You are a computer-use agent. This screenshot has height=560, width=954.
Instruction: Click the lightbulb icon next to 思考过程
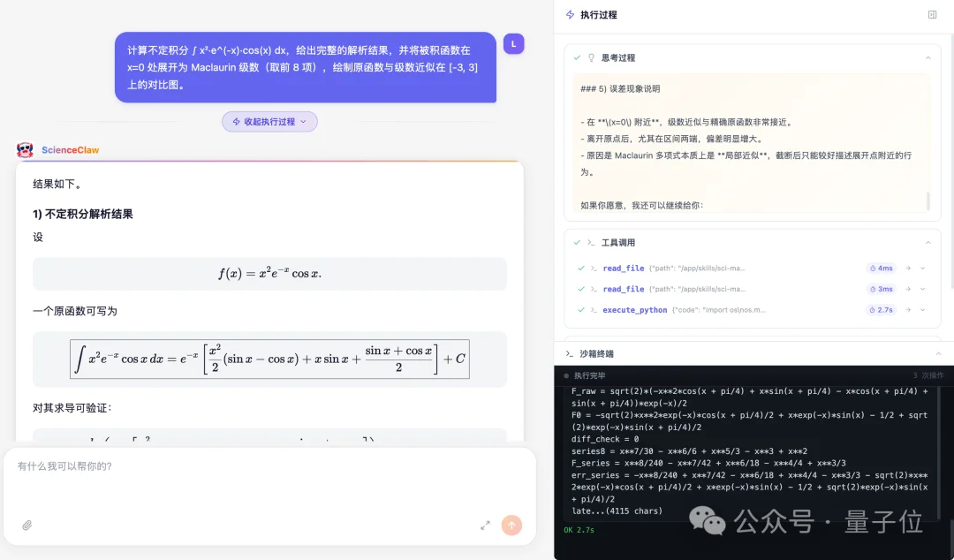[591, 57]
